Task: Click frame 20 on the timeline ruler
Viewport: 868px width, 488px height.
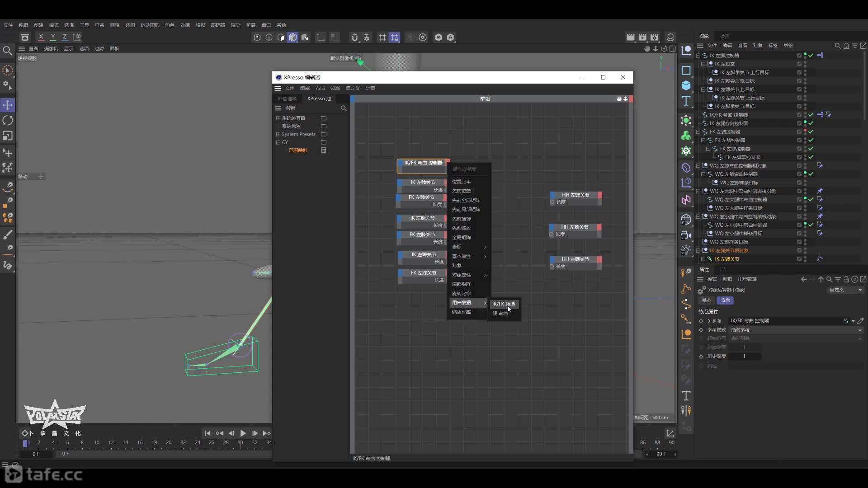Action: coord(169,443)
